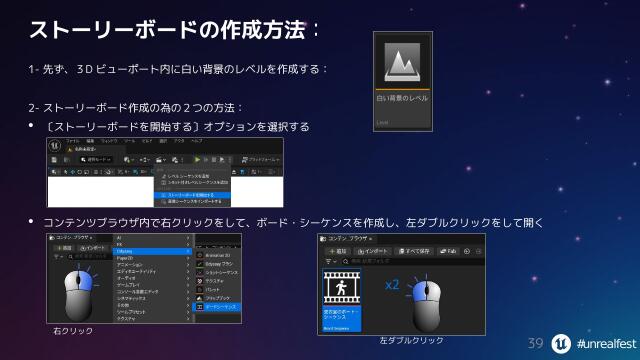640x360 pixels.
Task: Expand the オーディオ submenu arrow
Action: [x=188, y=278]
